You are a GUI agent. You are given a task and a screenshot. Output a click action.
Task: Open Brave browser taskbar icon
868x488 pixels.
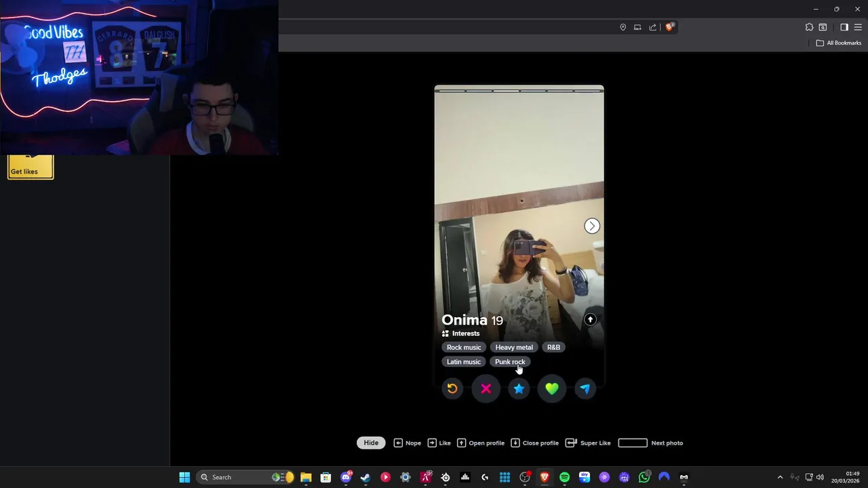click(545, 477)
